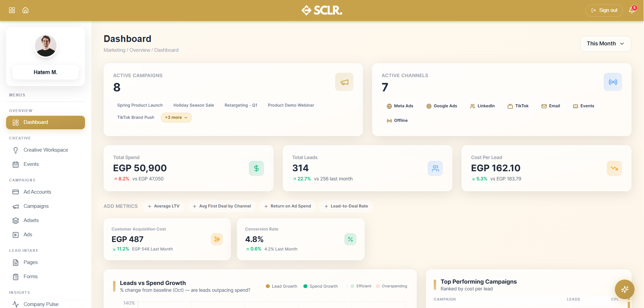Viewport: 644px width, 308px height.
Task: Select the LinkedIn channel chip
Action: pyautogui.click(x=482, y=106)
